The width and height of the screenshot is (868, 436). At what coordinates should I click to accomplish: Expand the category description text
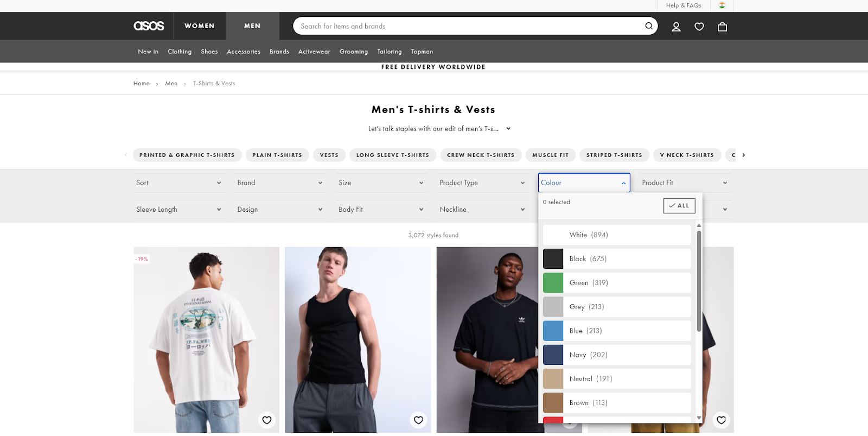[508, 129]
